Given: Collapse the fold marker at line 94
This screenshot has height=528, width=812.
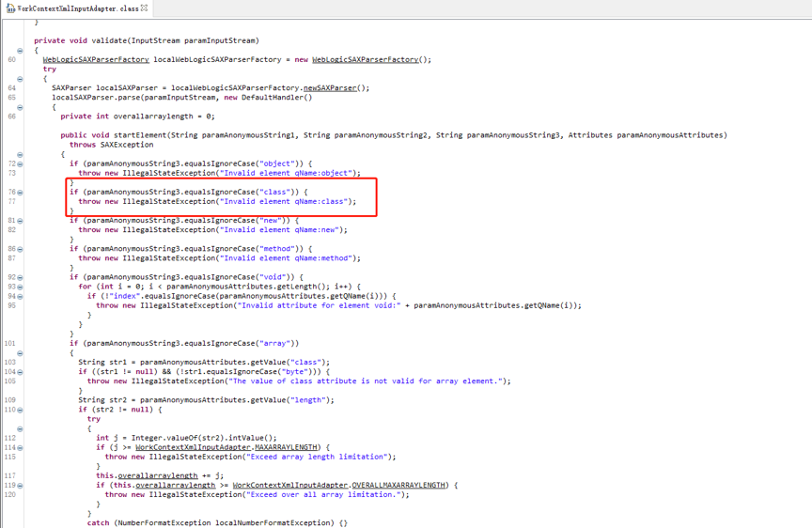Looking at the screenshot, I should pyautogui.click(x=20, y=297).
